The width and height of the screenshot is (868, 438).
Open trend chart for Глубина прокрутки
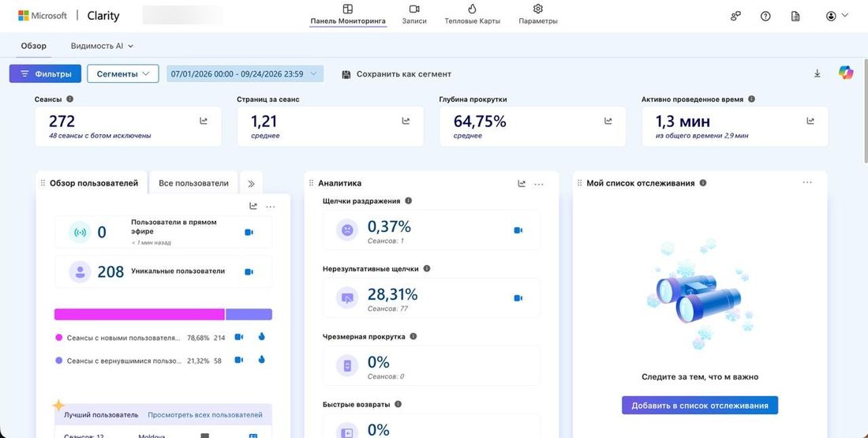point(608,121)
